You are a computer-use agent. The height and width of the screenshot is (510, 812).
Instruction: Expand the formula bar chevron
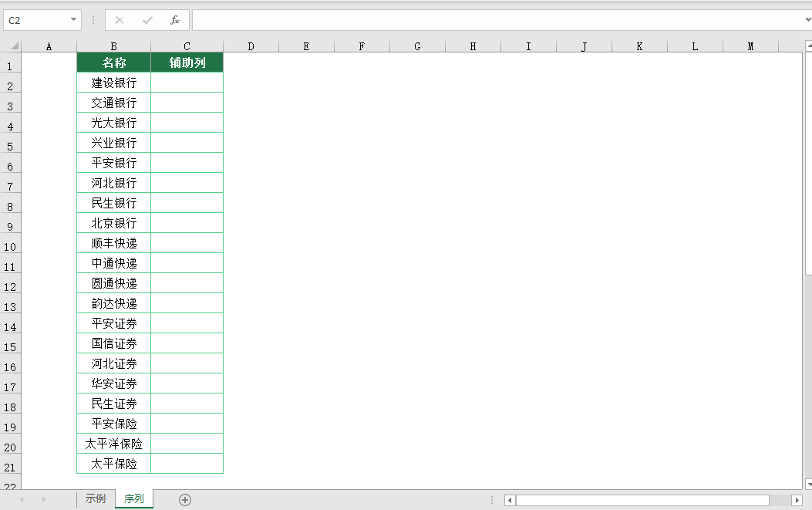808,20
